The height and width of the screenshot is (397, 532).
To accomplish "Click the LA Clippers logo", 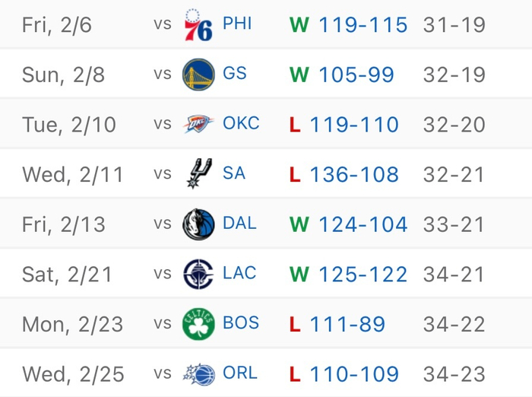I will pos(198,274).
